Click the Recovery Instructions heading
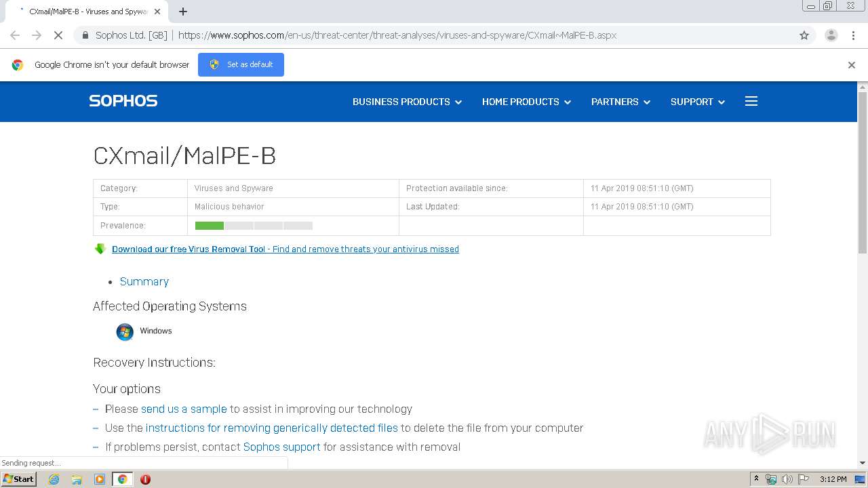 (x=154, y=363)
